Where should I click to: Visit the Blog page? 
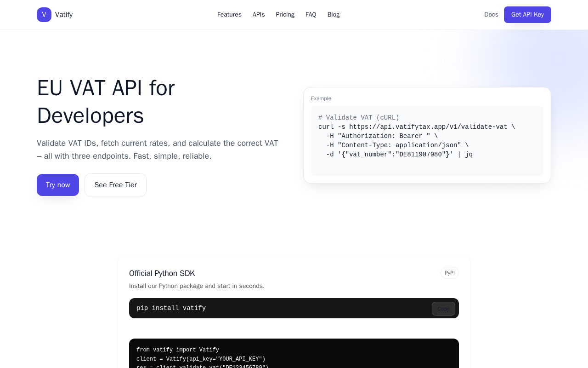[334, 15]
